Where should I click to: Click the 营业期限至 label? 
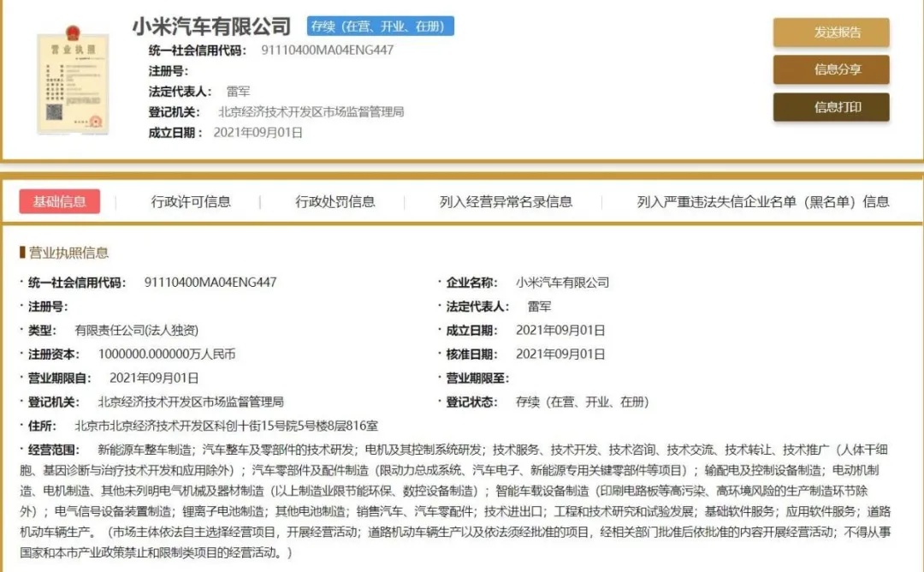pyautogui.click(x=477, y=378)
